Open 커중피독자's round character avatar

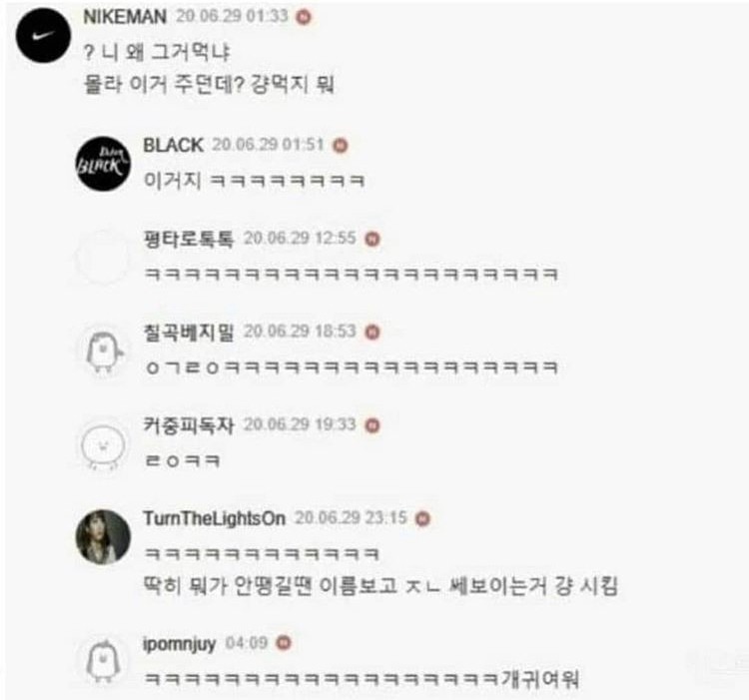[103, 445]
